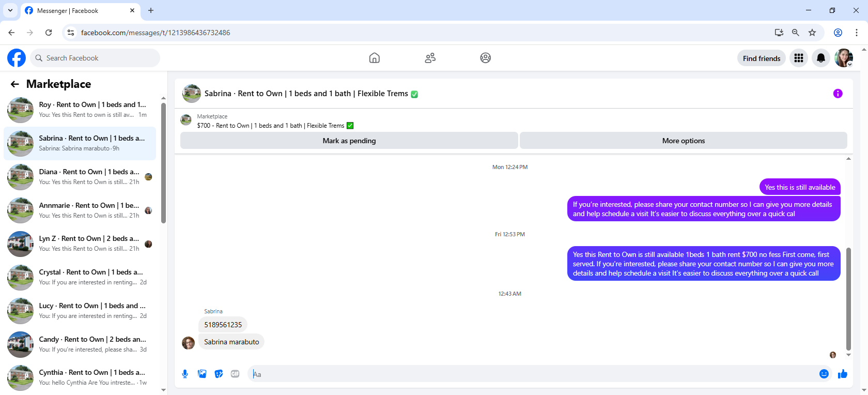Open Diana Rent to Own conversation
Screen dimensions: 868x395
pos(80,177)
